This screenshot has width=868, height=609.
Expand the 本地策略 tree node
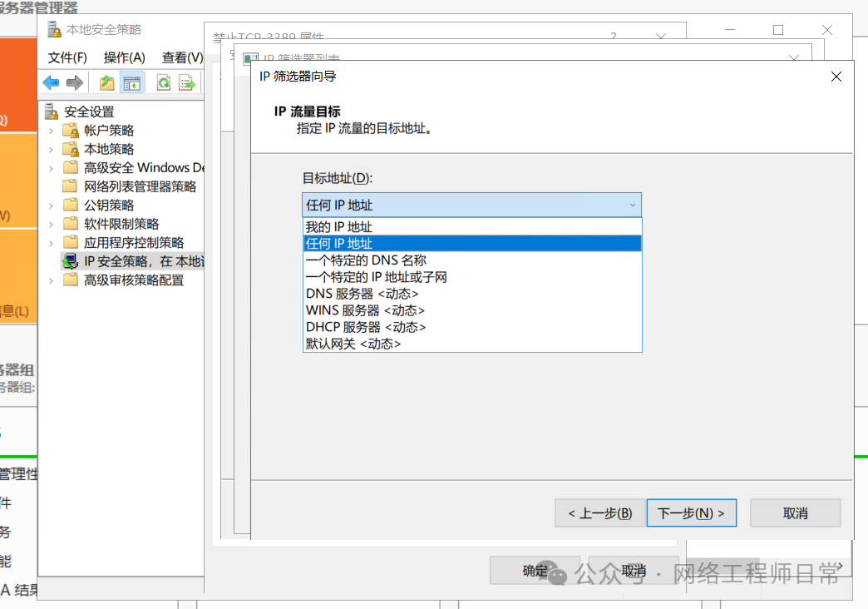pos(52,149)
